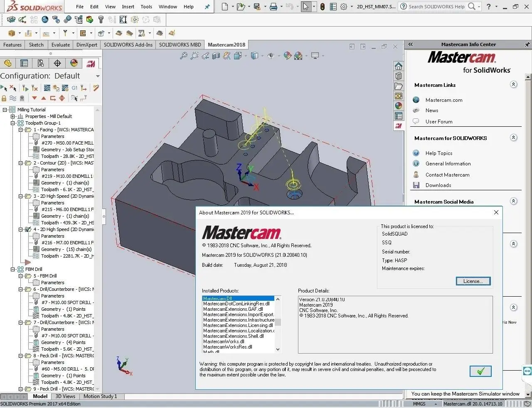Open the Downloads link

click(438, 185)
